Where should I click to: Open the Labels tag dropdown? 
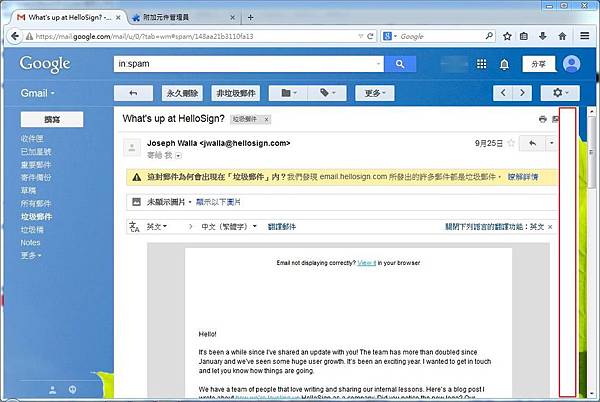coord(328,93)
